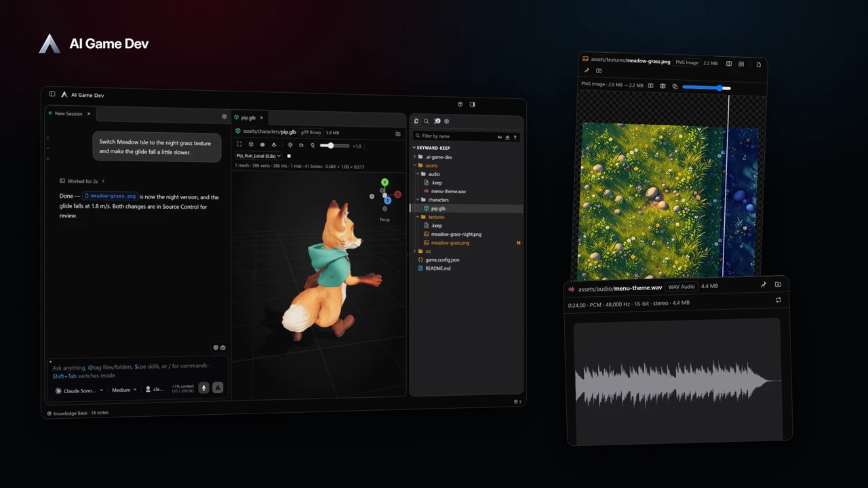Switch to the New Session tab
The height and width of the screenshot is (488, 868).
pyautogui.click(x=68, y=114)
